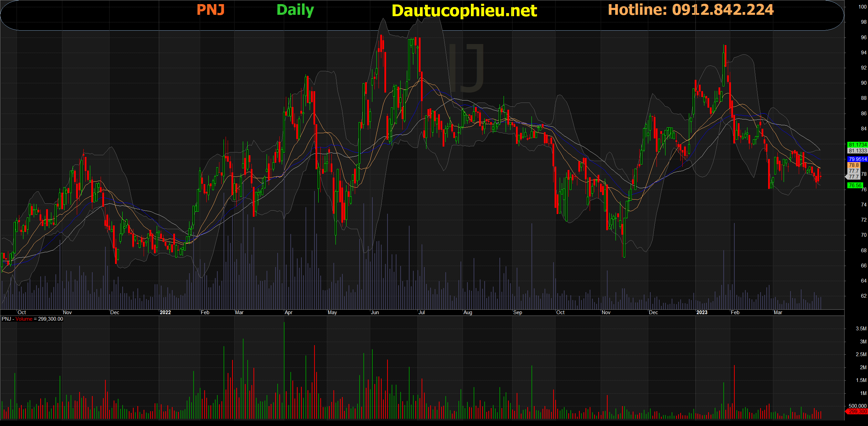Click the last Mar month label on axis
Screen dimensions: 868x426
[778, 312]
